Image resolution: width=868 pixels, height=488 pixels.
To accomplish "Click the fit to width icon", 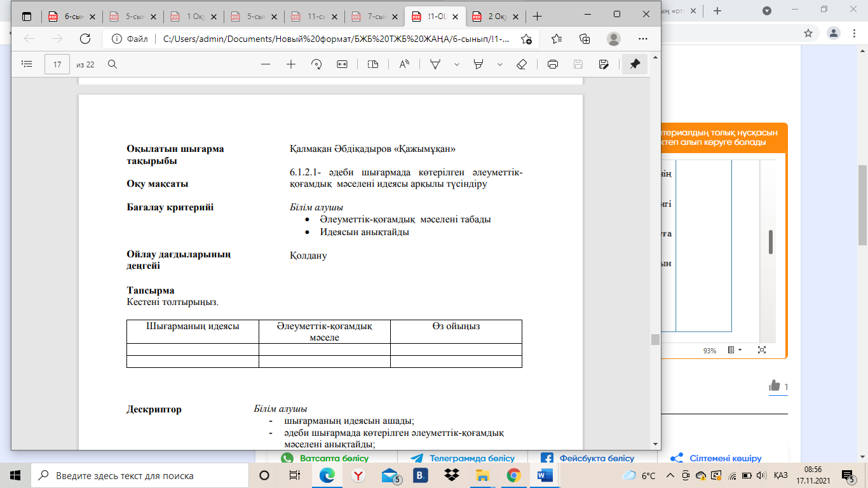I will 342,64.
